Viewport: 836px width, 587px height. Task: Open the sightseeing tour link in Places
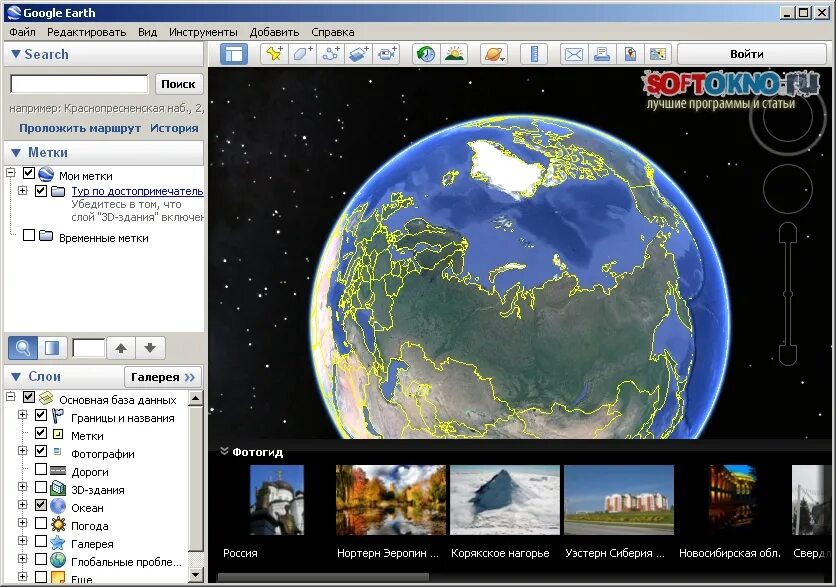pyautogui.click(x=137, y=191)
